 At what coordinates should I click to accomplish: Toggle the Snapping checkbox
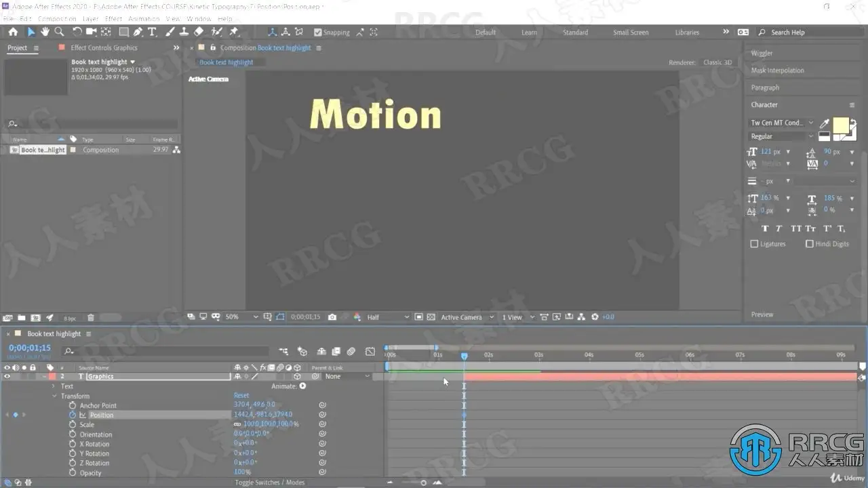pyautogui.click(x=317, y=32)
